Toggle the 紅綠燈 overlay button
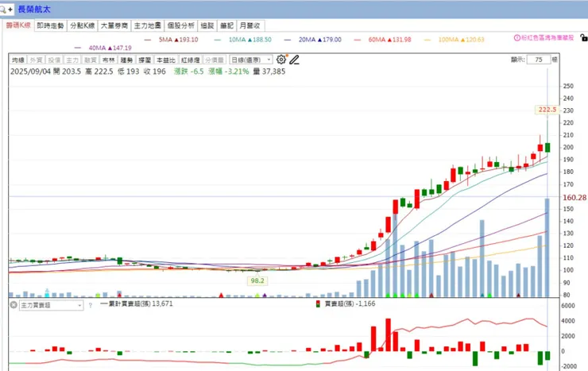588x371 pixels. pyautogui.click(x=190, y=60)
